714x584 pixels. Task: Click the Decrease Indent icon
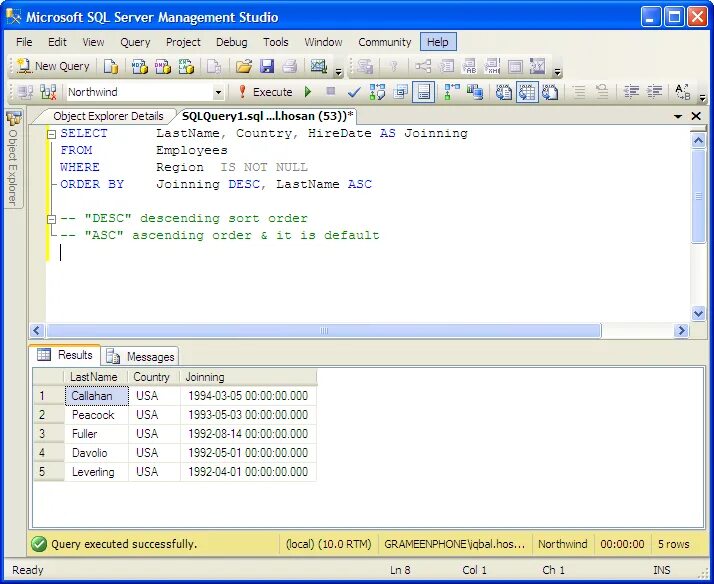631,92
